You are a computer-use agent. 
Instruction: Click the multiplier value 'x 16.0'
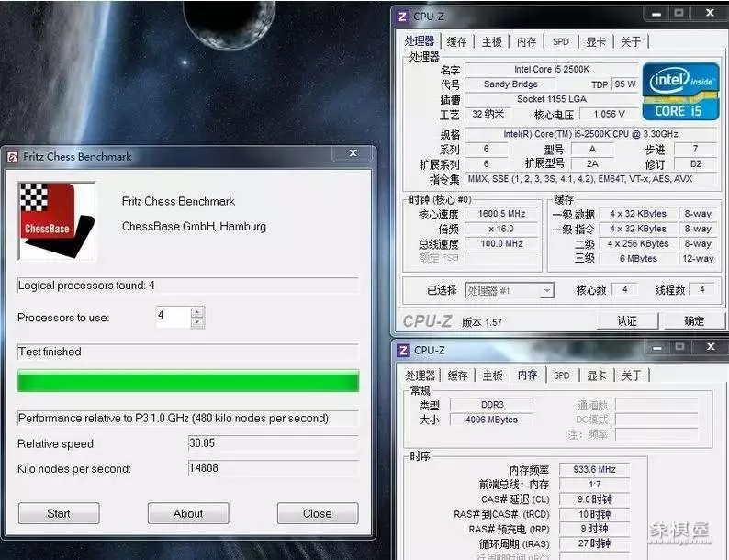tap(501, 229)
